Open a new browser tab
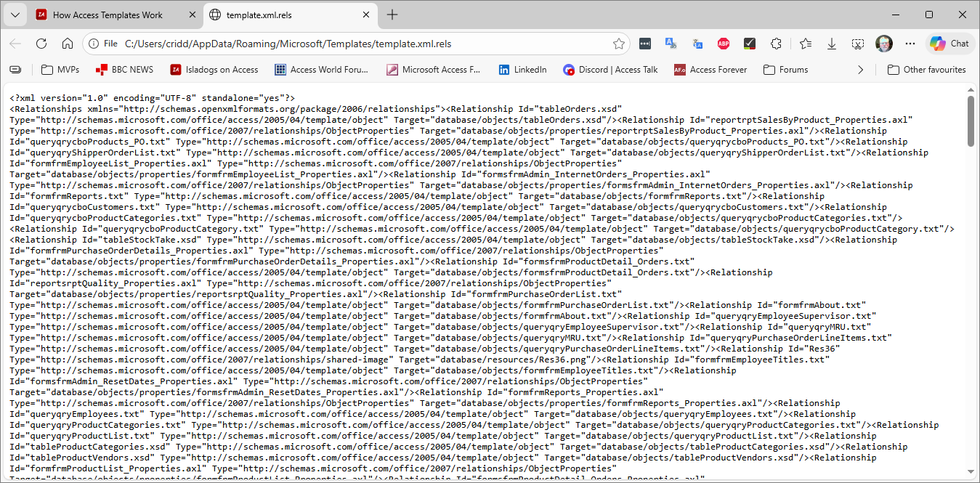The height and width of the screenshot is (483, 980). (x=392, y=15)
